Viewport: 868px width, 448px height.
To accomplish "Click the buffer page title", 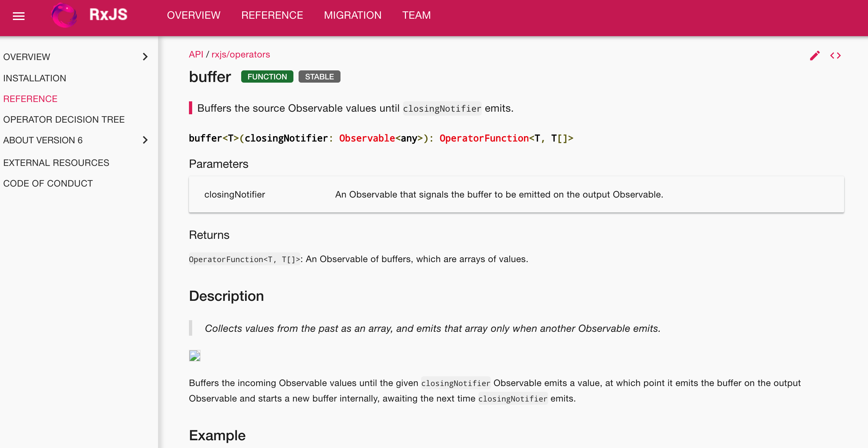I will (x=210, y=76).
